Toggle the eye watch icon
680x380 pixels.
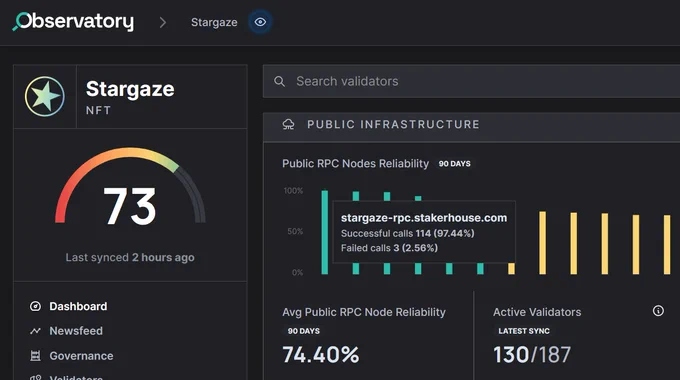pyautogui.click(x=260, y=22)
